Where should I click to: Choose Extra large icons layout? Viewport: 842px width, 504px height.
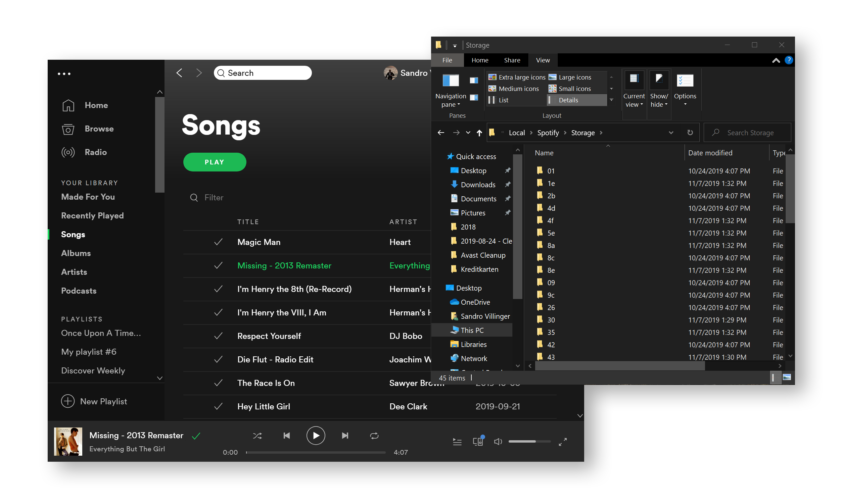click(516, 78)
